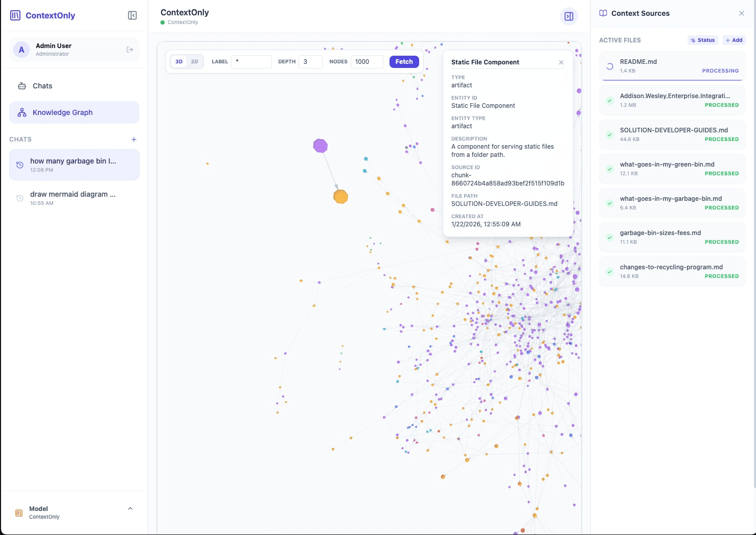Image resolution: width=756 pixels, height=535 pixels.
Task: Open the Knowledge Graph section
Action: point(62,112)
